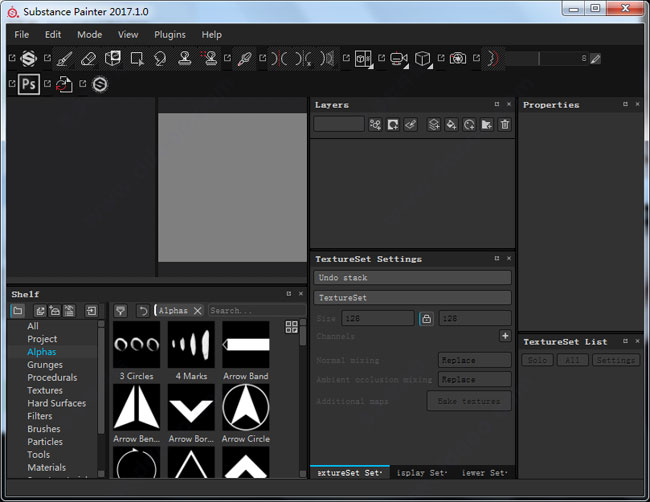Select the Paint brush tool

coord(63,59)
